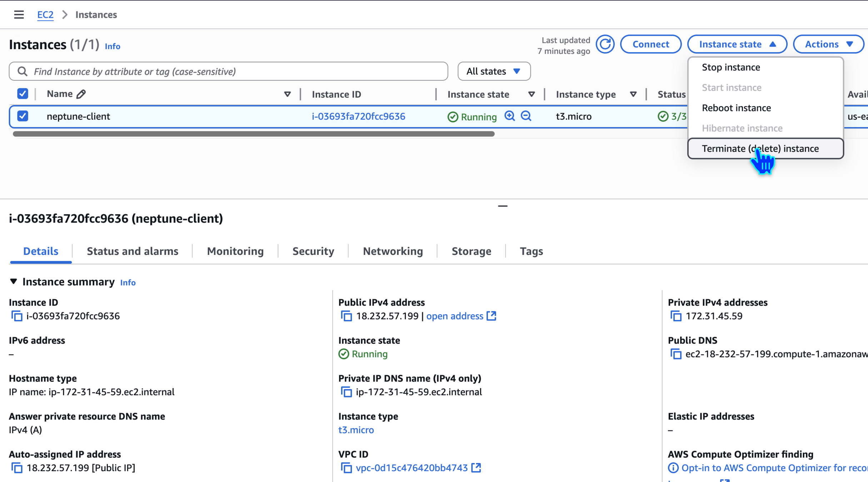
Task: Click the zoom-out filter icon beside Running
Action: click(x=526, y=116)
